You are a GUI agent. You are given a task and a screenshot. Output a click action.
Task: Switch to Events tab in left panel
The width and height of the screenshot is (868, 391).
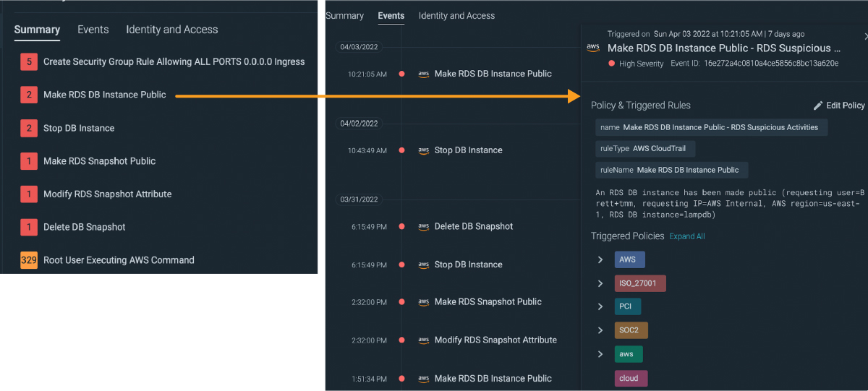[x=93, y=30]
